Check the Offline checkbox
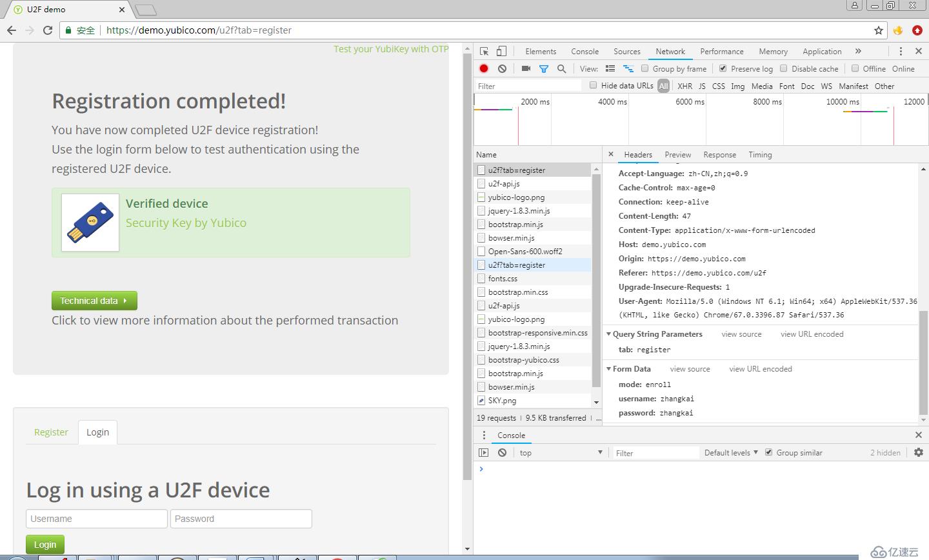This screenshot has width=929, height=560. 855,68
